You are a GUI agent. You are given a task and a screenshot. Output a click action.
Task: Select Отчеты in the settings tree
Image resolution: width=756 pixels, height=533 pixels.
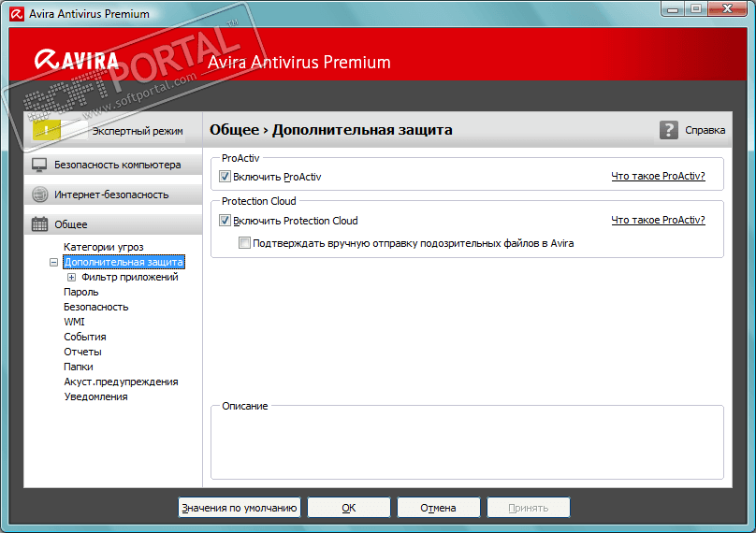click(x=82, y=352)
